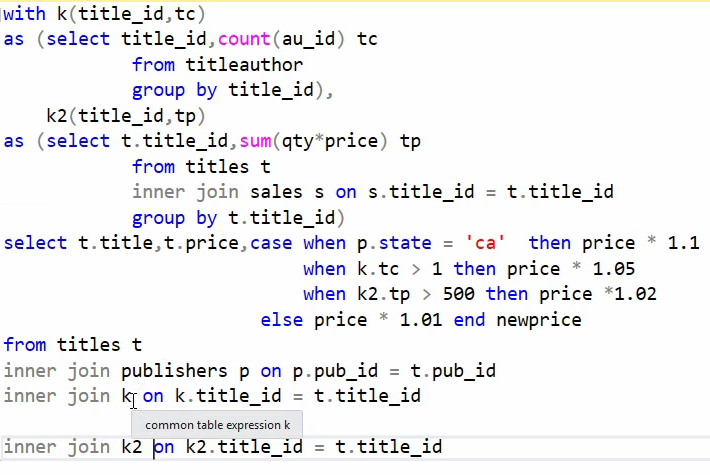710x475 pixels.
Task: Place cursor on the 'count' function name
Action: point(245,39)
